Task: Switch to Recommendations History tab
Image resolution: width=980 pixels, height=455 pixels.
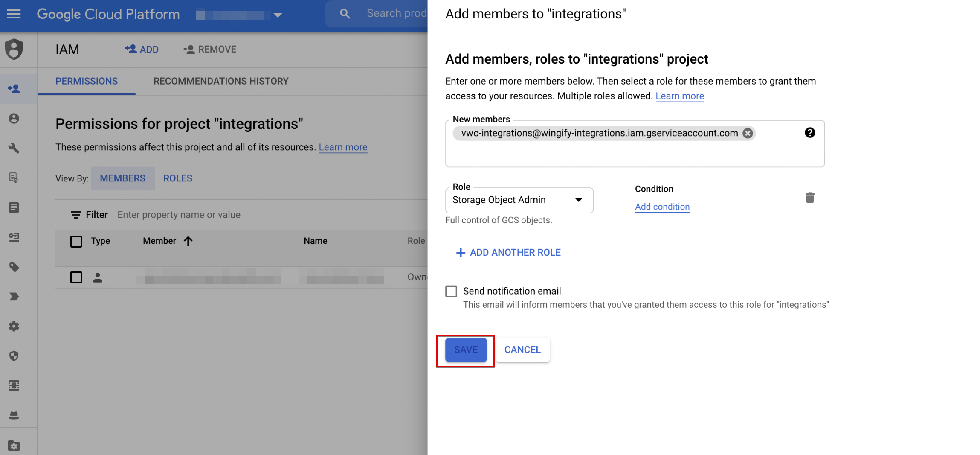Action: pos(221,81)
